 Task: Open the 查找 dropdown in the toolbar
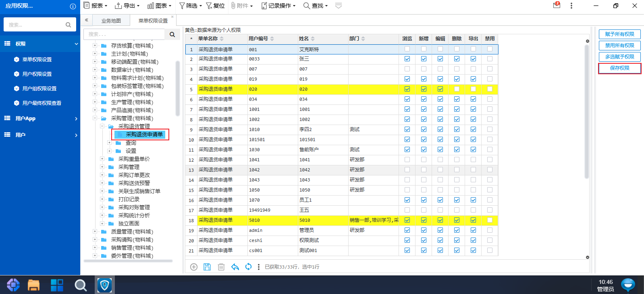coord(316,6)
